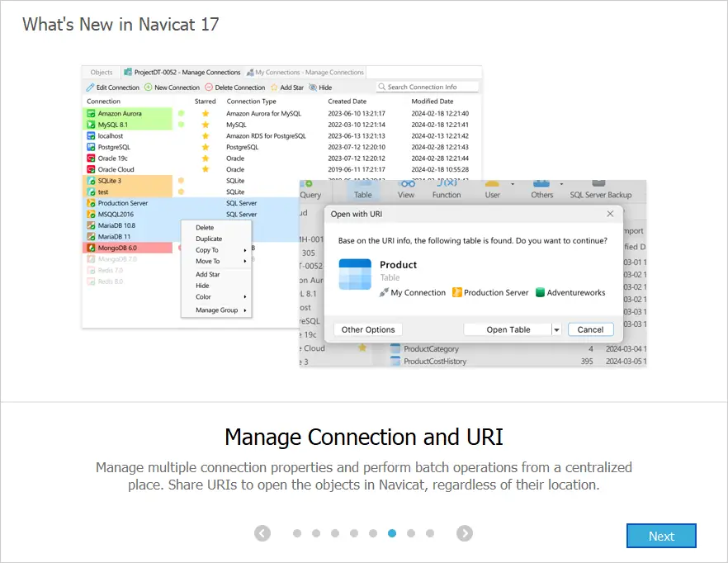The width and height of the screenshot is (728, 563).
Task: Select the test SQLite connection icon
Action: 91,192
